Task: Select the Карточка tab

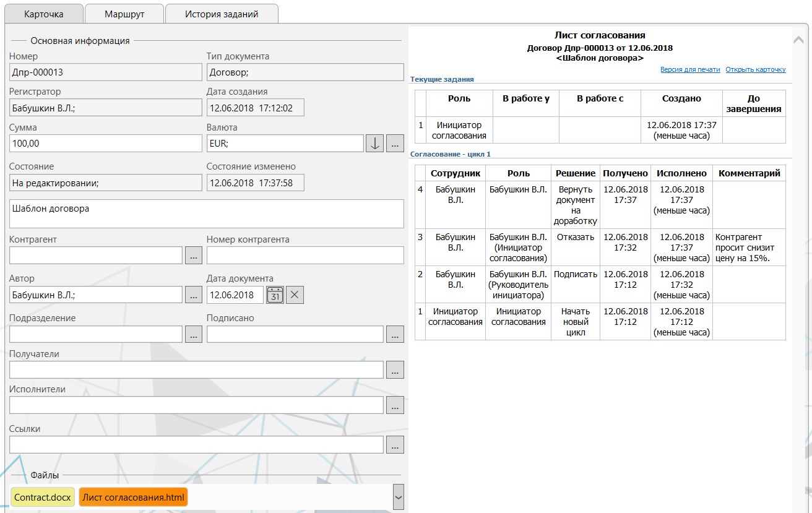Action: coord(44,14)
